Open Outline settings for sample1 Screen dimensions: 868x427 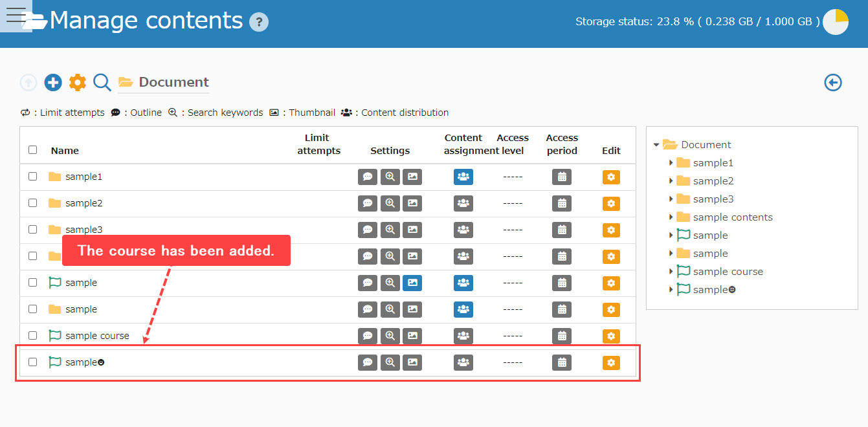[368, 177]
